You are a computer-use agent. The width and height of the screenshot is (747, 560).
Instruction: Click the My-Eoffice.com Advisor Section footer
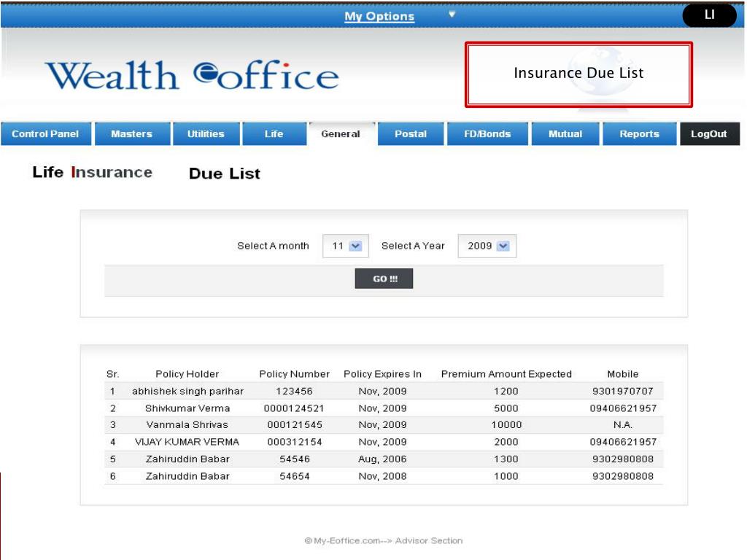(x=384, y=540)
